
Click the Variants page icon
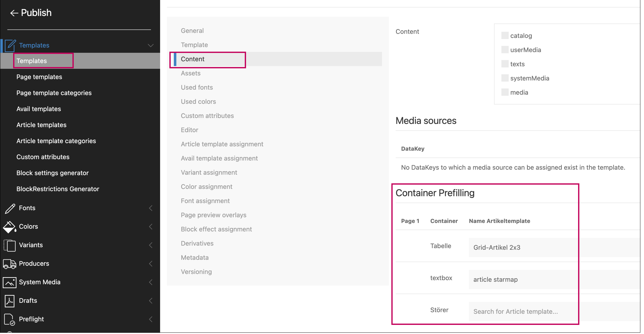pyautogui.click(x=9, y=245)
